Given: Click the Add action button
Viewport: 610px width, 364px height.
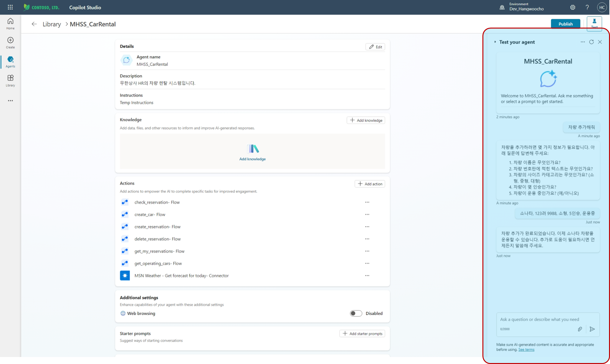Looking at the screenshot, I should tap(370, 184).
